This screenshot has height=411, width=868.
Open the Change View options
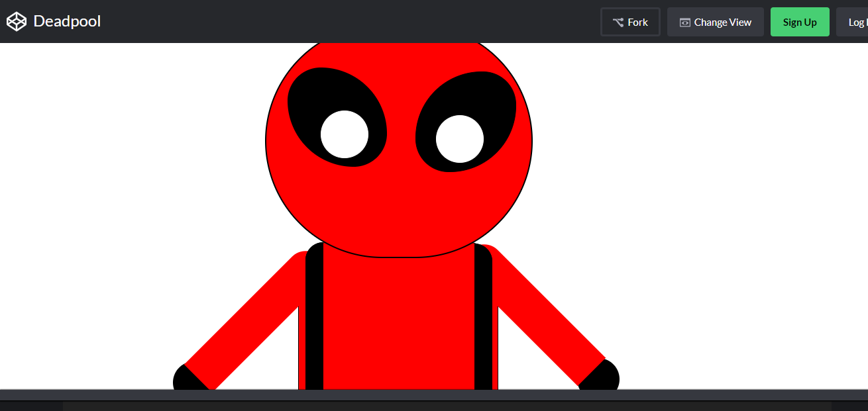point(716,22)
